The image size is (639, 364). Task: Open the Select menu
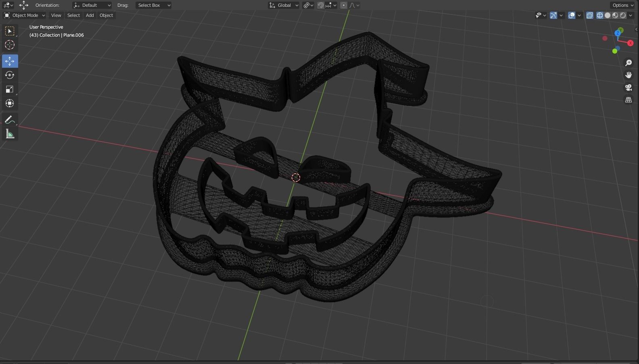(73, 15)
